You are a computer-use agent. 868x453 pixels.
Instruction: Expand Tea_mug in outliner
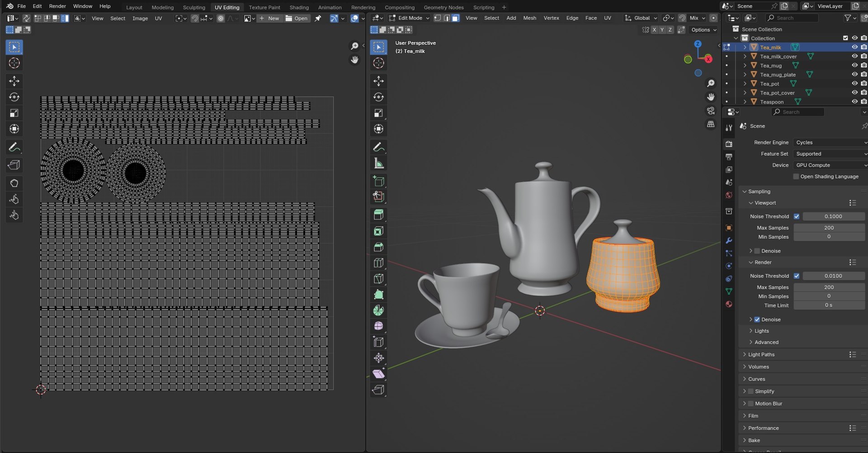click(x=745, y=66)
